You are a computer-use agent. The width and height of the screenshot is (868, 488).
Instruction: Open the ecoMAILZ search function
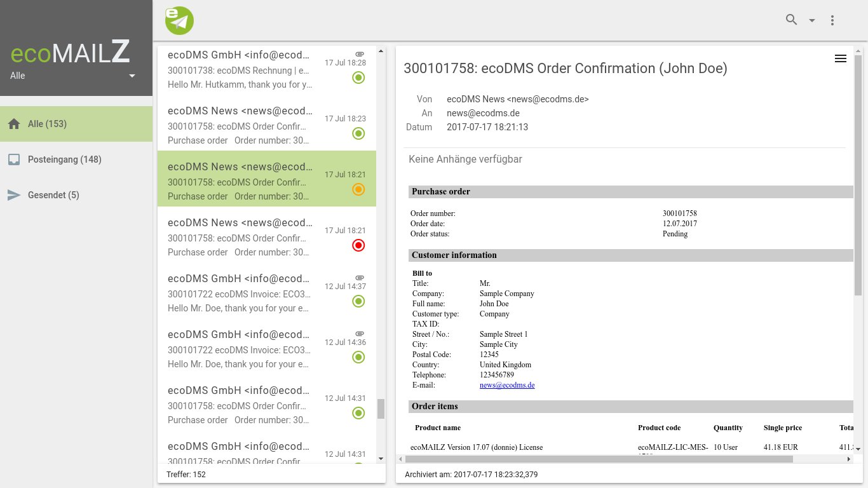790,20
